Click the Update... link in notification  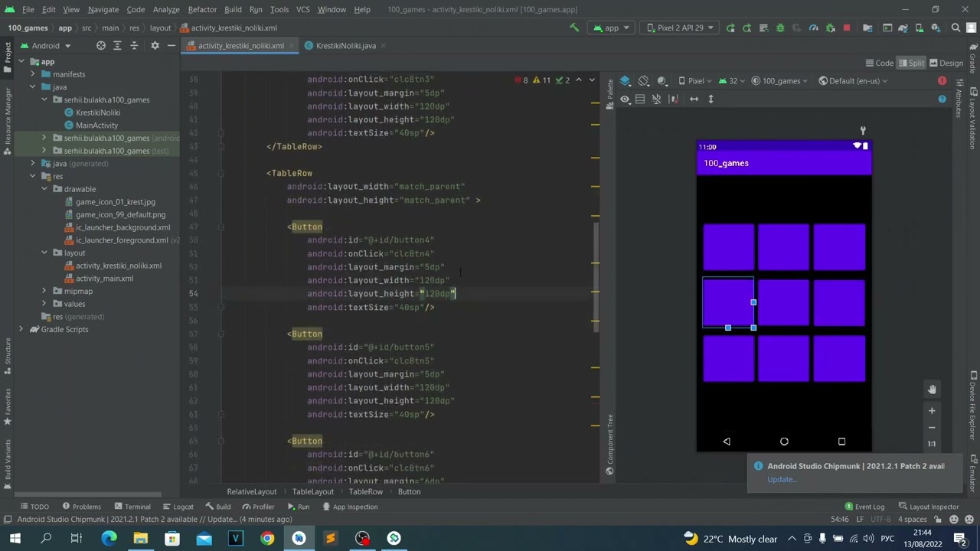pos(782,480)
